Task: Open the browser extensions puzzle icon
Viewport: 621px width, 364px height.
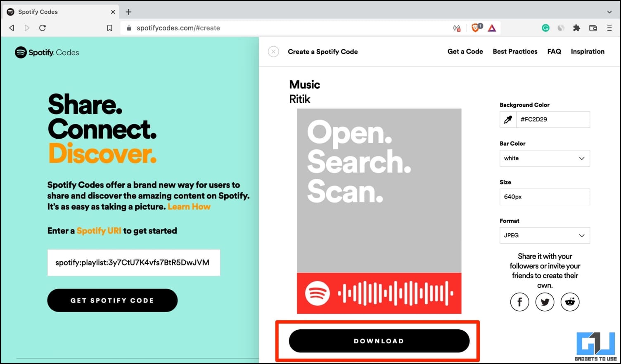Action: [x=576, y=28]
